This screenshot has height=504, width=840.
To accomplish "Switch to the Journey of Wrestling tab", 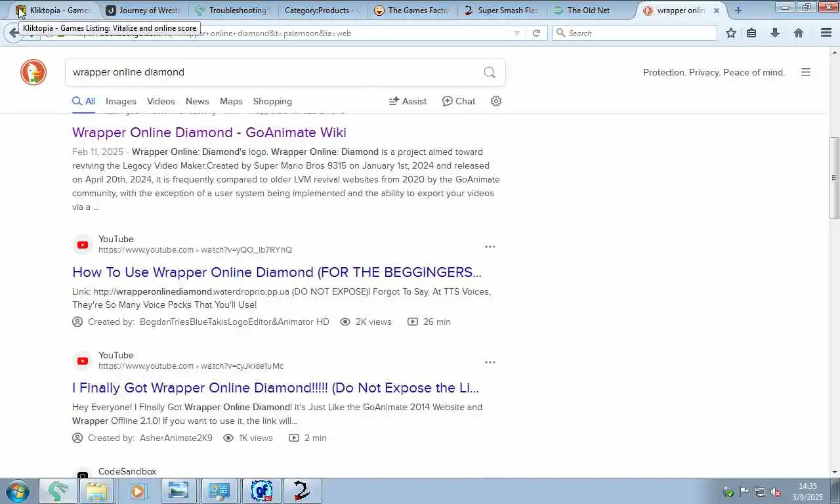I will coord(144,10).
